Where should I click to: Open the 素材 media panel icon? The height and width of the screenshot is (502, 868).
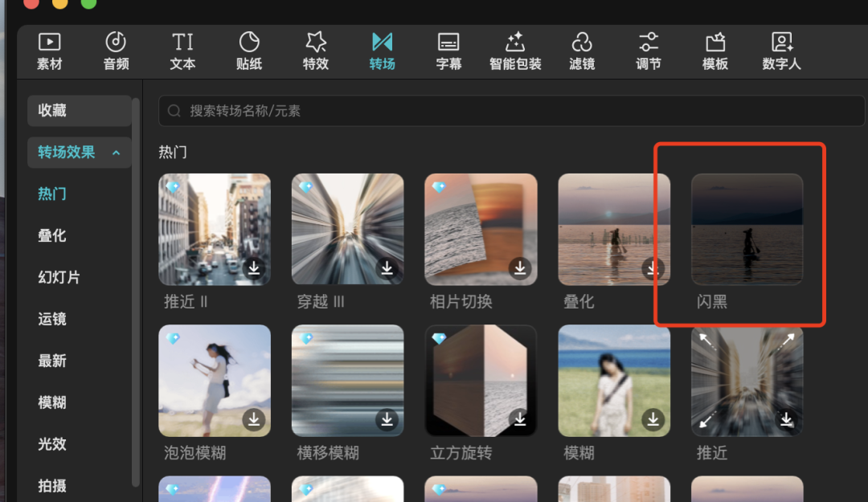pos(49,42)
